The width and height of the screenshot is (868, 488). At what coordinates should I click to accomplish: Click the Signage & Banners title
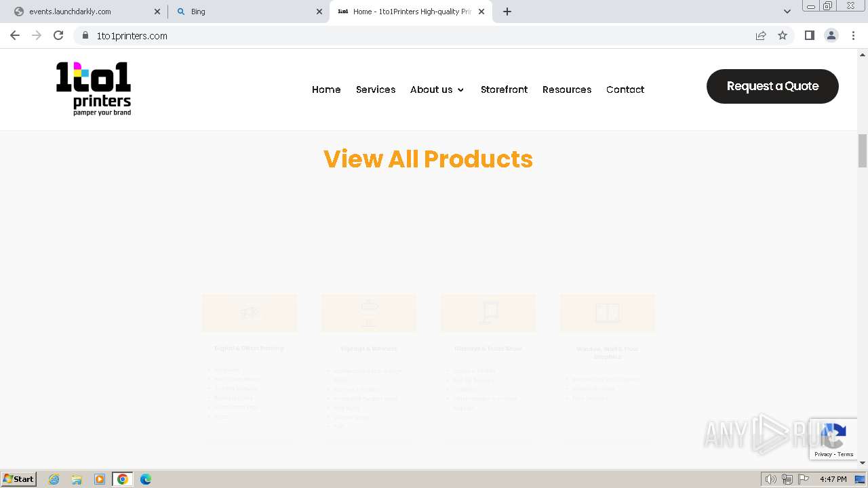[x=369, y=349]
